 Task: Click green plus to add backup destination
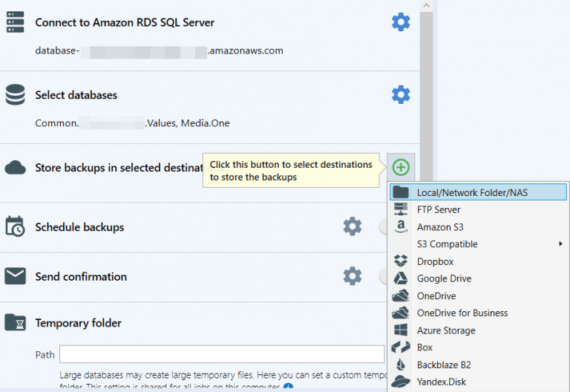point(401,167)
